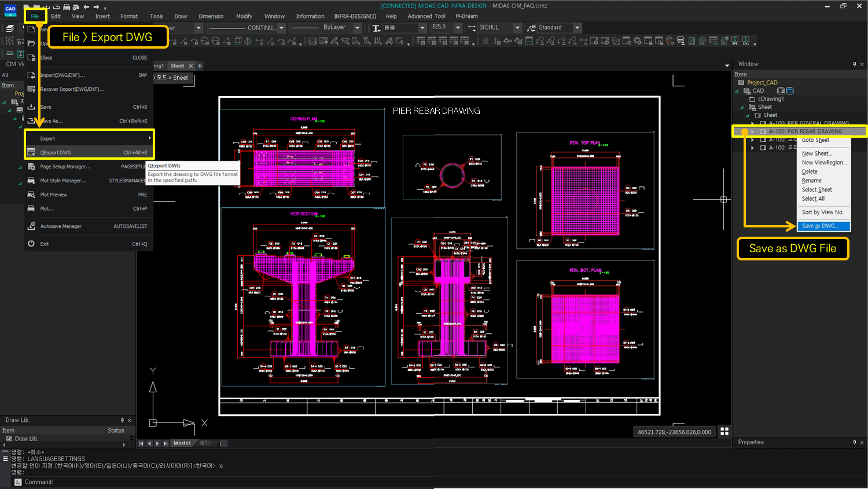
Task: Click the sheet view icon beside CAD node
Action: [780, 90]
